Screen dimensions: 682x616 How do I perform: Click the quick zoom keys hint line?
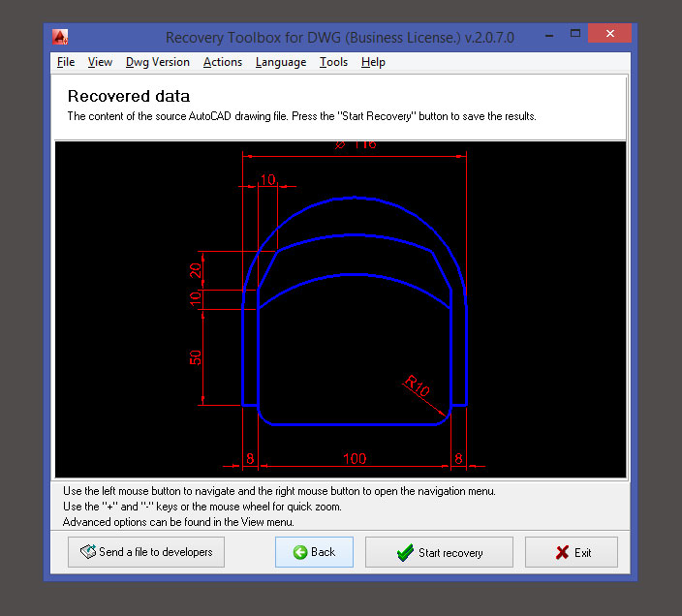coord(202,507)
